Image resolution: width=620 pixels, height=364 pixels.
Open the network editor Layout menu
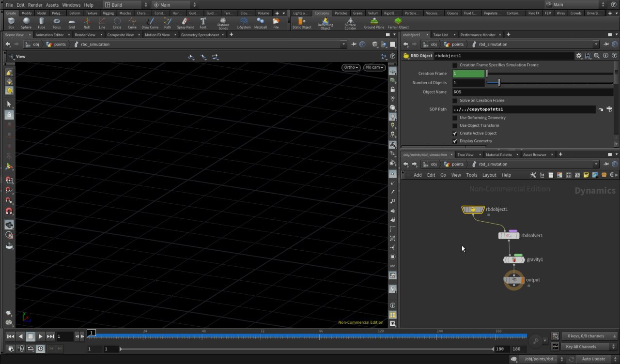(489, 175)
